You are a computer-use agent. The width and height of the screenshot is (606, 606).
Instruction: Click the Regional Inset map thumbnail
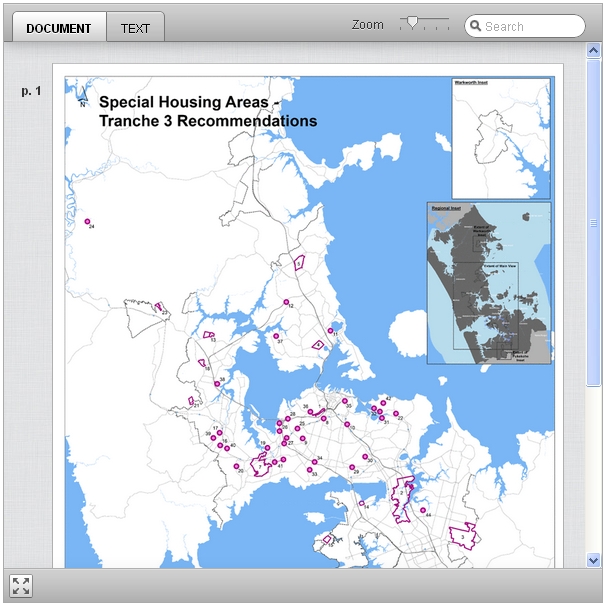pos(488,283)
